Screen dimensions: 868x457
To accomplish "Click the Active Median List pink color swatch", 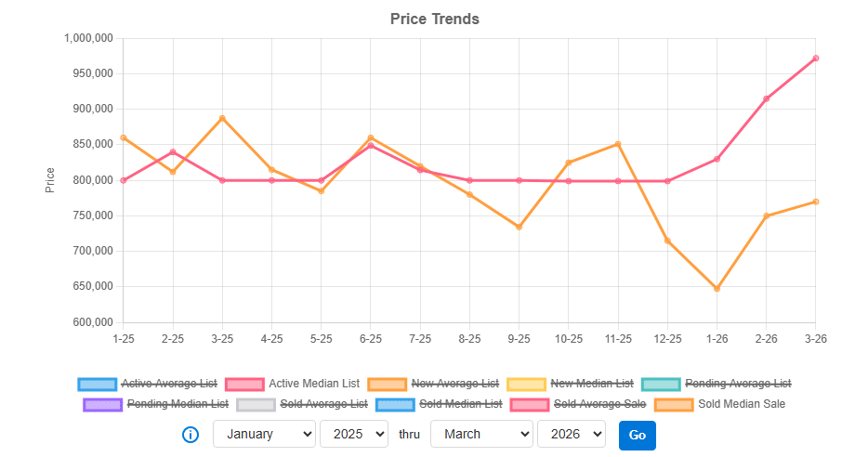I will point(243,384).
